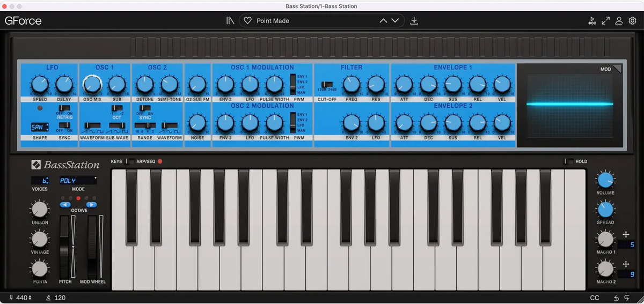Open the settings gear icon

(632, 21)
